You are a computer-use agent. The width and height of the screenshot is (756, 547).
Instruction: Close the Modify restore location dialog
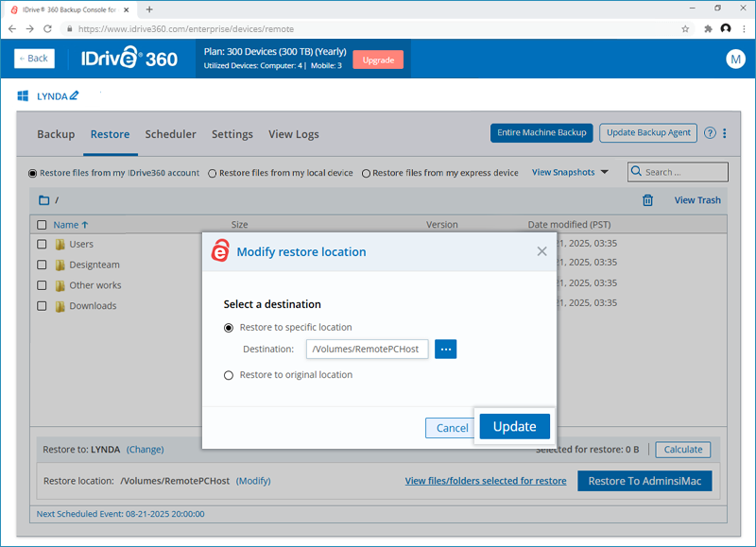(541, 251)
